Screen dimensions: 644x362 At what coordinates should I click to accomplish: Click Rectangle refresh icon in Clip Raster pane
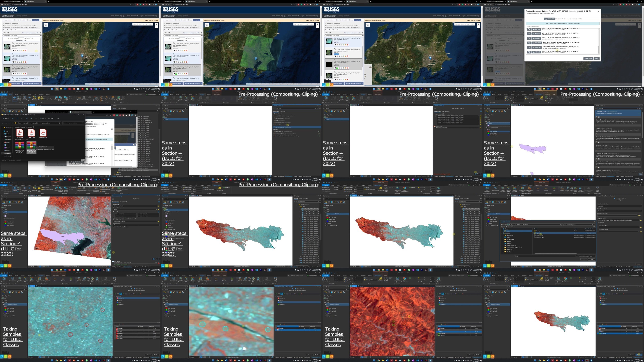[x=159, y=212]
